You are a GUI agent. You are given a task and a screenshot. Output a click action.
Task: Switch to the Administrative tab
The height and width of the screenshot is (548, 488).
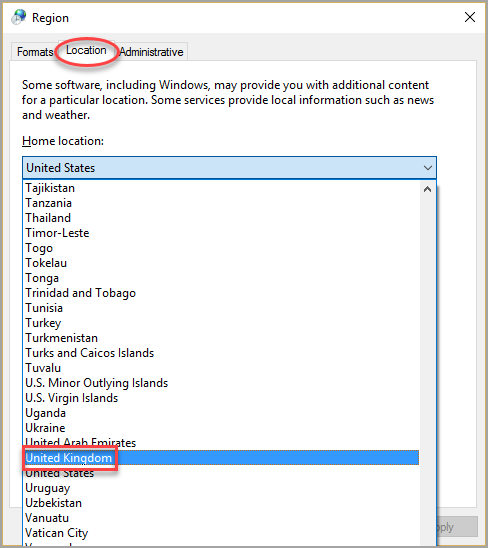click(x=151, y=52)
